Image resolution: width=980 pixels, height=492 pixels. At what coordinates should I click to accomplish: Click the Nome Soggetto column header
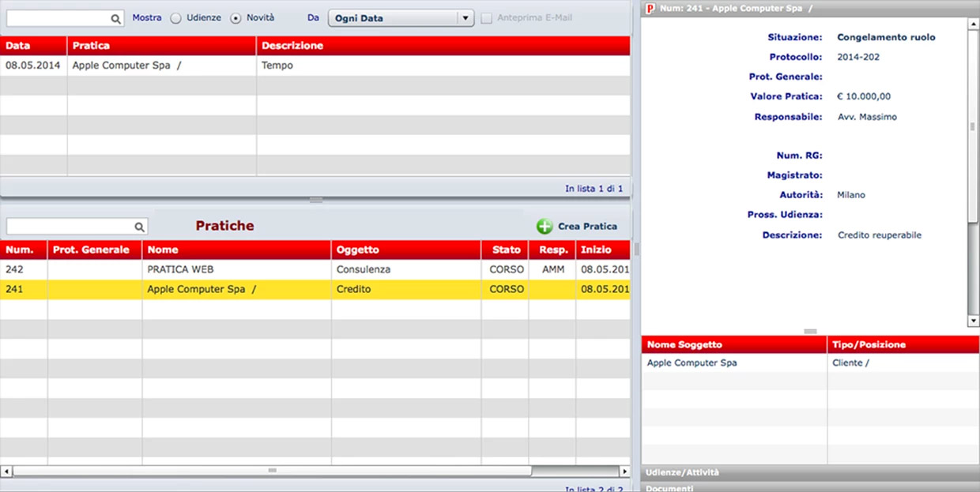734,344
